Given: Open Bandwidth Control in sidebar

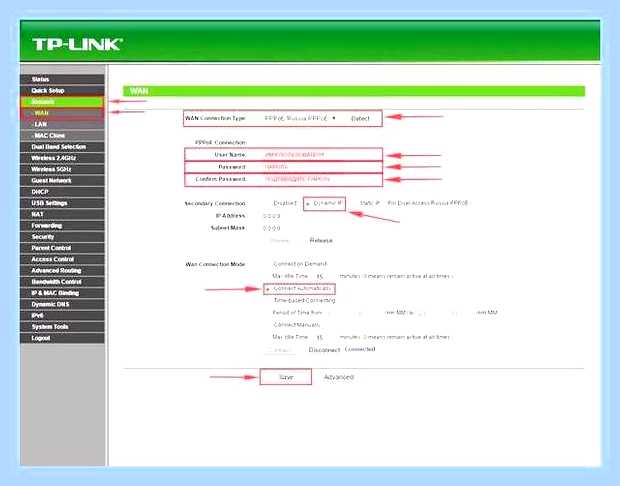Looking at the screenshot, I should [x=62, y=282].
